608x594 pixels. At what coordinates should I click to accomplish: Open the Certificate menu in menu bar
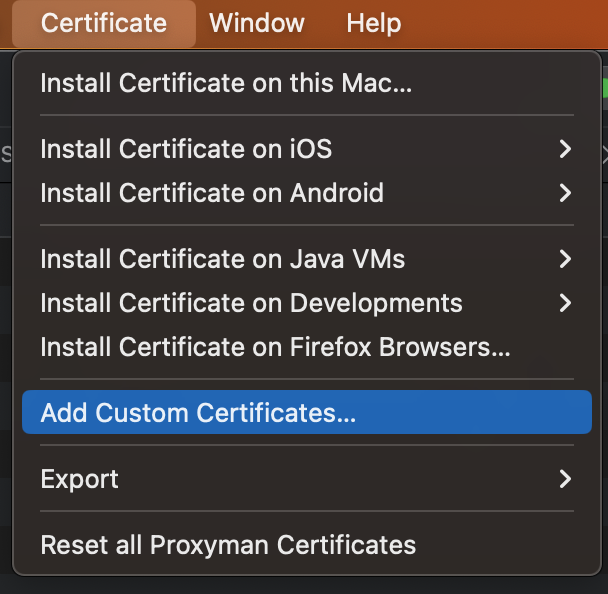click(104, 23)
